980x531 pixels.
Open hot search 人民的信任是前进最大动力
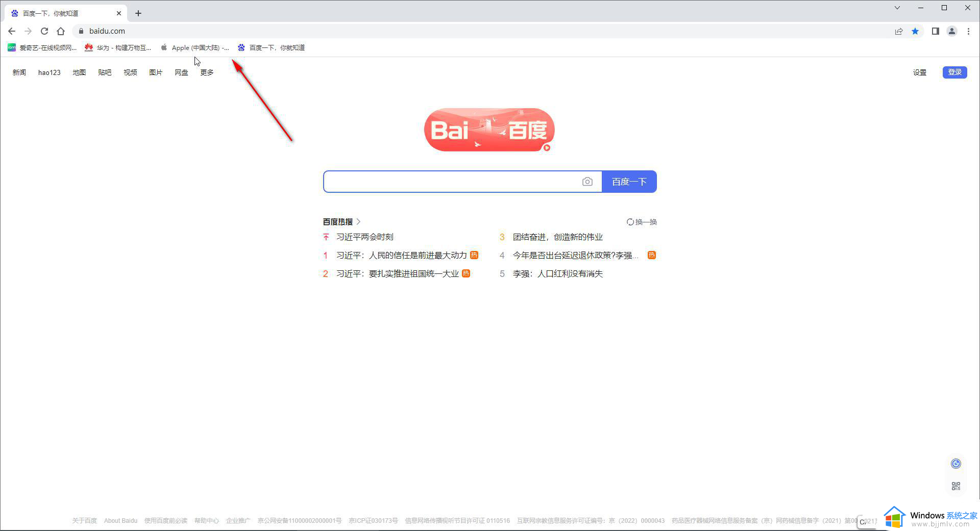(x=402, y=256)
